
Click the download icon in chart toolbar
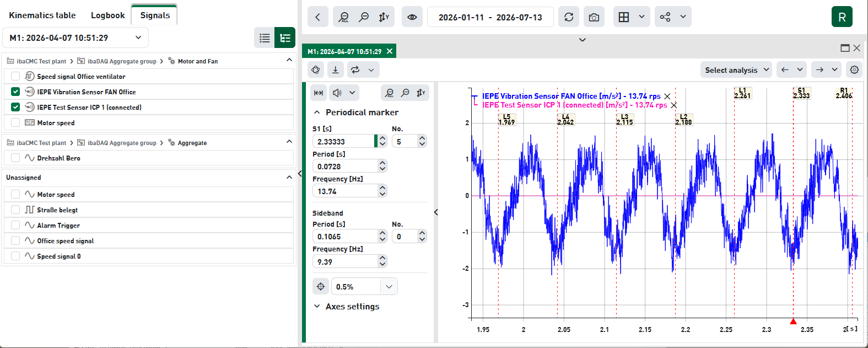[336, 69]
